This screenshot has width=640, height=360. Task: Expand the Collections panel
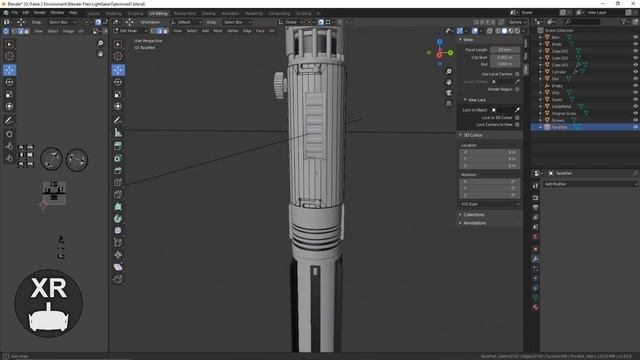click(473, 215)
